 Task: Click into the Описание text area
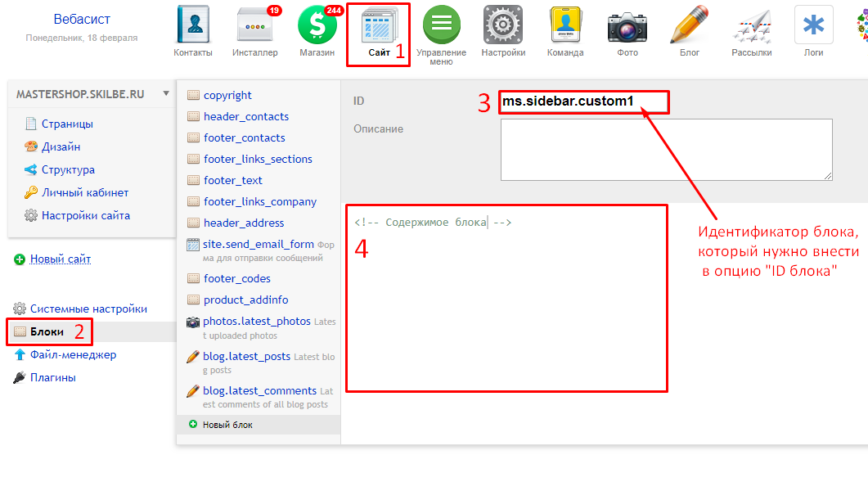tap(666, 149)
